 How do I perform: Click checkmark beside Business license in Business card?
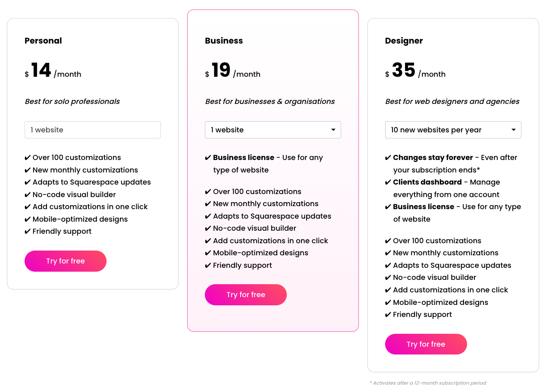208,158
